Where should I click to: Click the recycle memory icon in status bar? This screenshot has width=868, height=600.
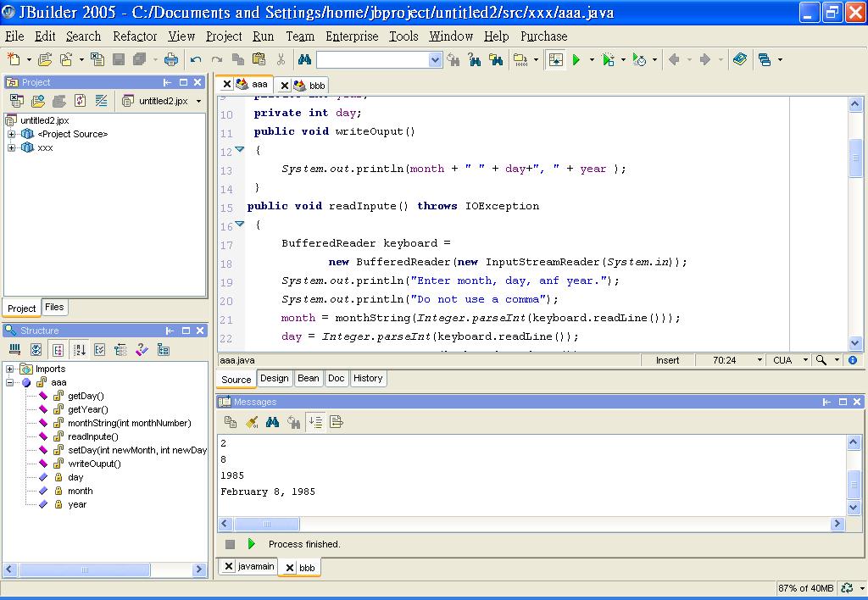pos(847,588)
